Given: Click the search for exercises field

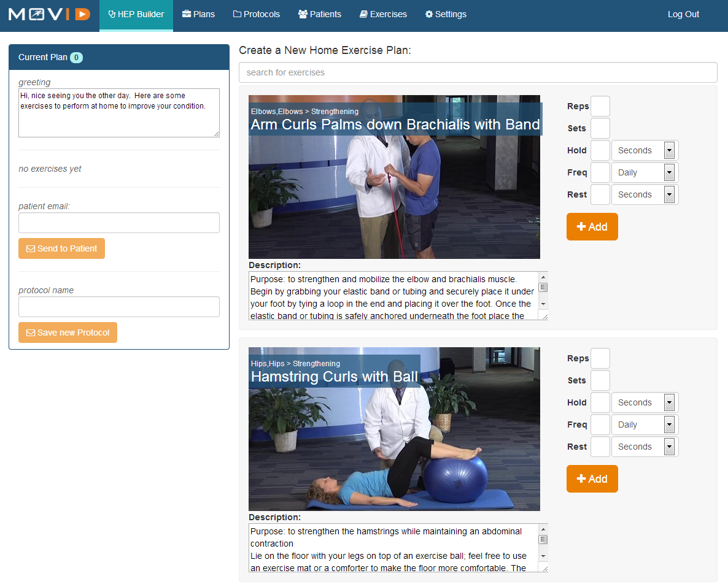Looking at the screenshot, I should pos(478,72).
